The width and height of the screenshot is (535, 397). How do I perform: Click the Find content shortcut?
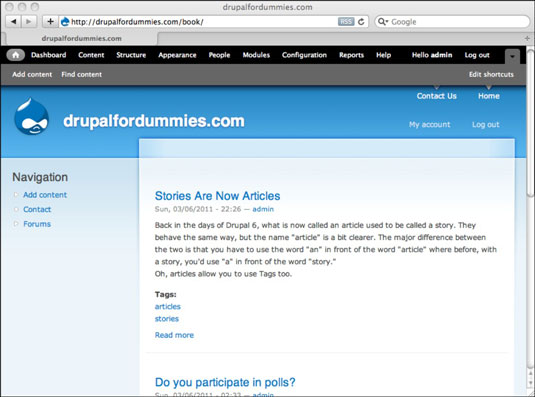click(82, 74)
